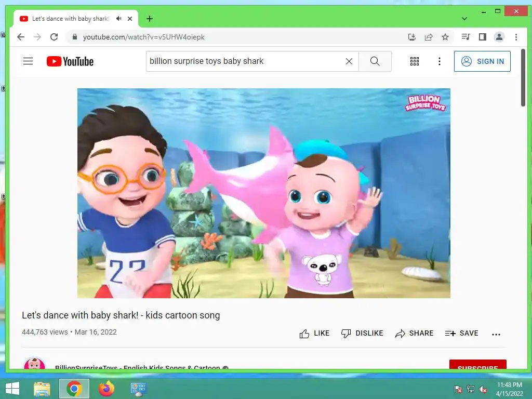Click the '444,763 views' text
Image resolution: width=532 pixels, height=399 pixels.
45,332
